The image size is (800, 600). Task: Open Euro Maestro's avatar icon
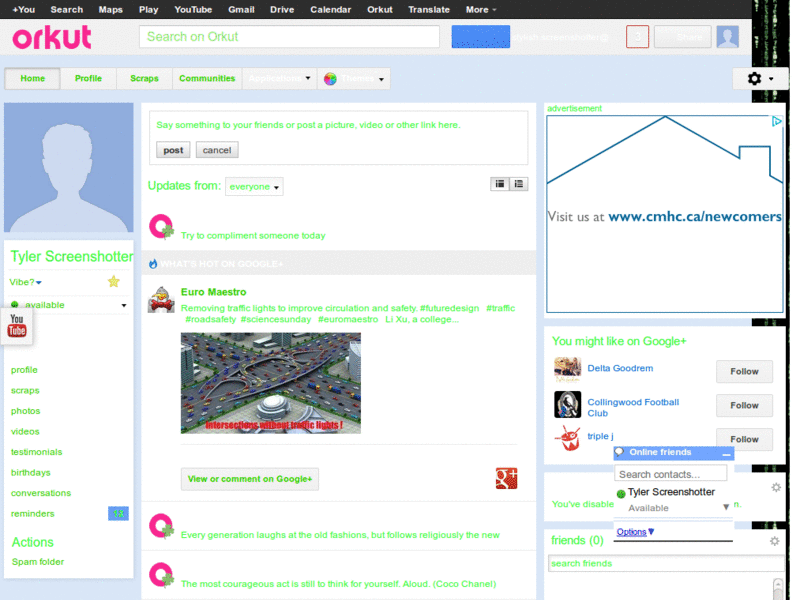(x=161, y=299)
